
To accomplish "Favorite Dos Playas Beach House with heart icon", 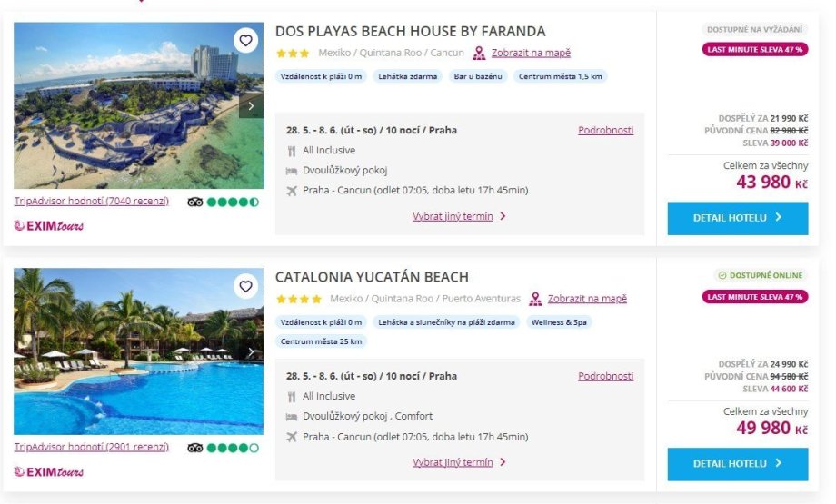I will 245,40.
